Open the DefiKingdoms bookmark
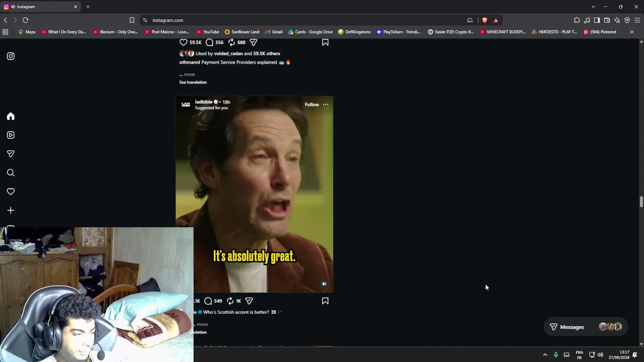The width and height of the screenshot is (644, 362). coord(354,32)
